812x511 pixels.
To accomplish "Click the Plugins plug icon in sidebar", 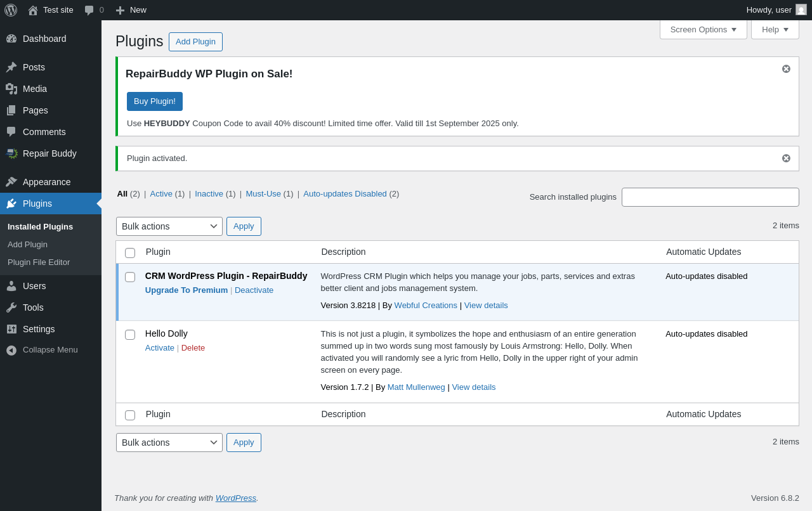I will tap(11, 204).
